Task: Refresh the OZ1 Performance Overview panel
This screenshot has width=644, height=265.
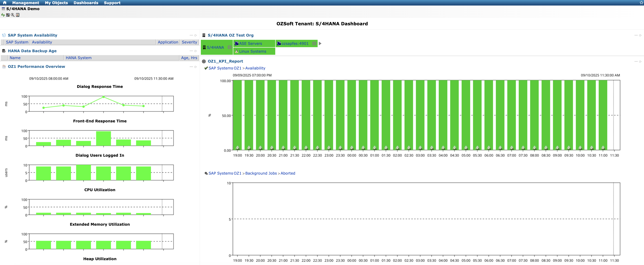Action: pyautogui.click(x=196, y=67)
